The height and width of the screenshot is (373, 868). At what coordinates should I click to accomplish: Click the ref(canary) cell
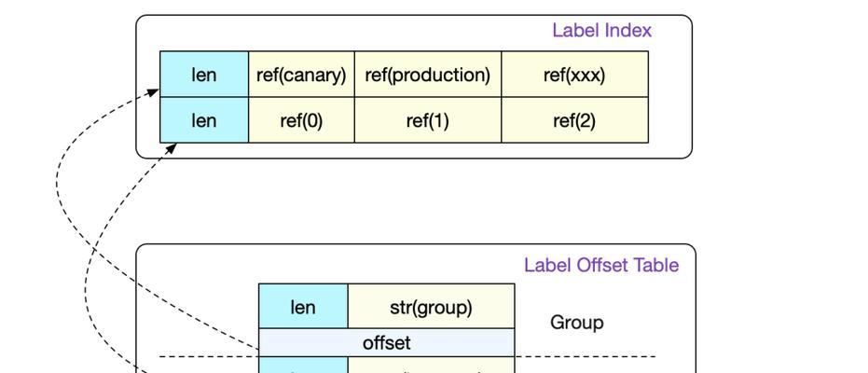click(301, 75)
